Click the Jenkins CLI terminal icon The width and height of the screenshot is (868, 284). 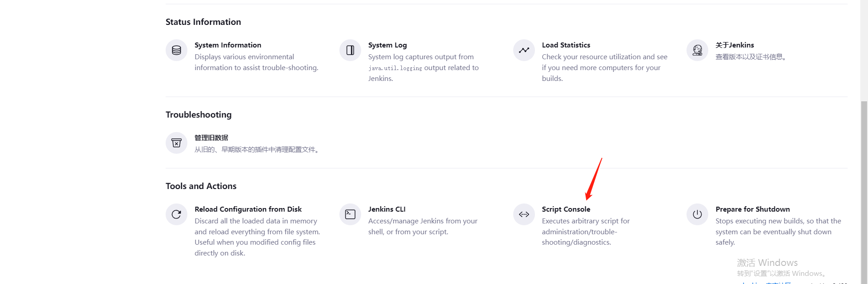pos(350,214)
